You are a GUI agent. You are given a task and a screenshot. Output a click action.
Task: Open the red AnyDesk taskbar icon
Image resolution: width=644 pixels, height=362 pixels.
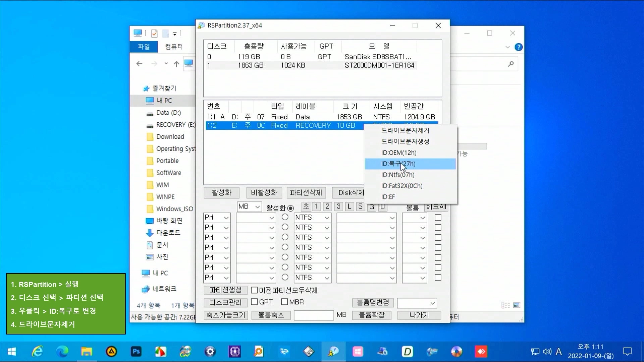(481, 352)
